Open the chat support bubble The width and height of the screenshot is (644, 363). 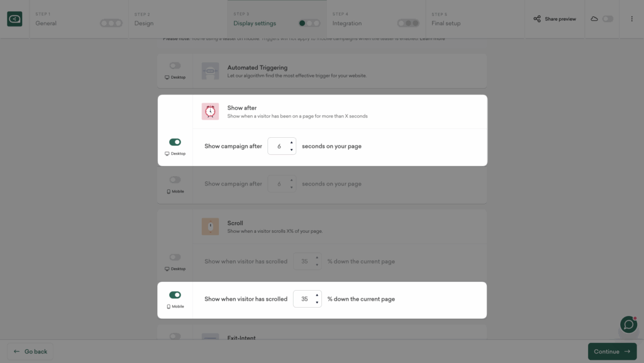tap(628, 324)
